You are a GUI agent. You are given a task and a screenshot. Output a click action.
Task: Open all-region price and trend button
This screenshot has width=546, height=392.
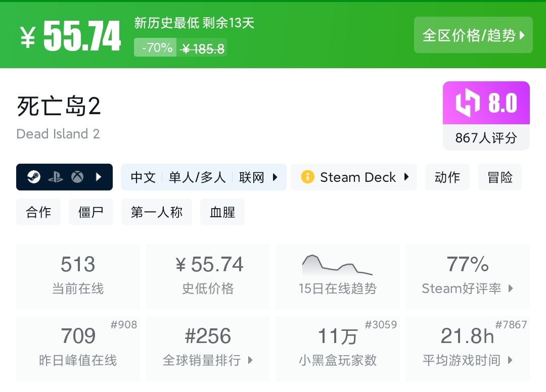tap(473, 35)
